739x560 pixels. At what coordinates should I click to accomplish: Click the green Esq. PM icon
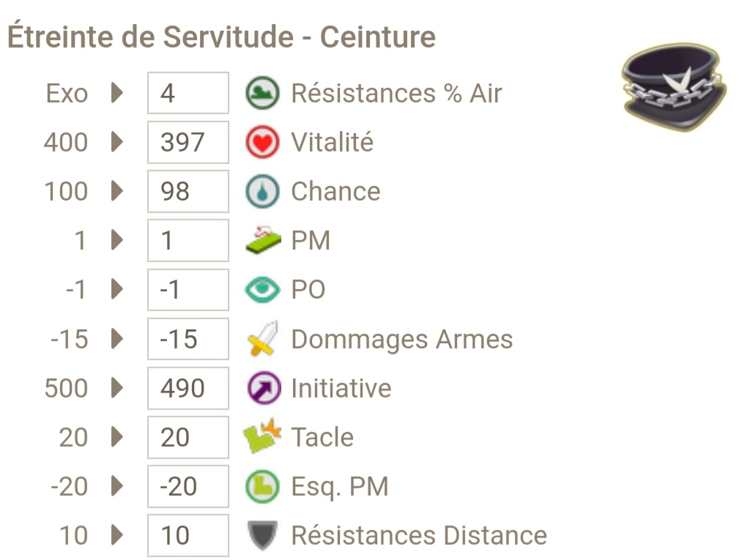pyautogui.click(x=262, y=486)
